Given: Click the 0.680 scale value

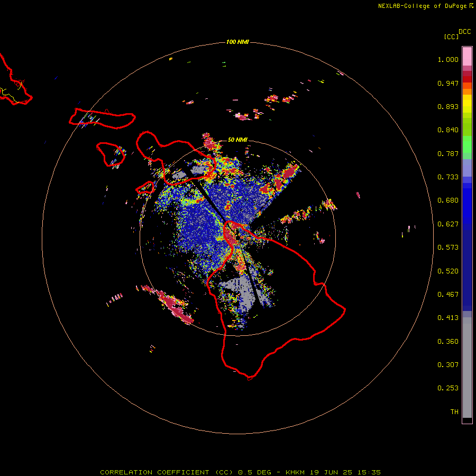Looking at the screenshot, I should 448,200.
